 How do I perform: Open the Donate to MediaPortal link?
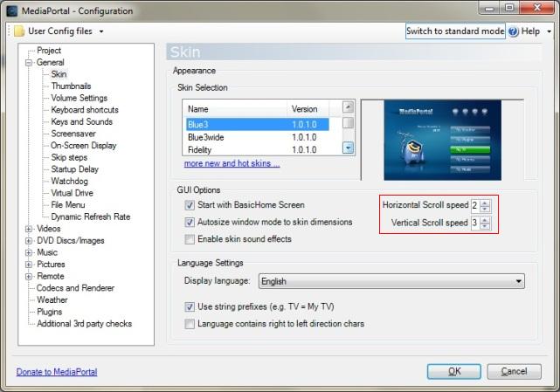tap(57, 372)
